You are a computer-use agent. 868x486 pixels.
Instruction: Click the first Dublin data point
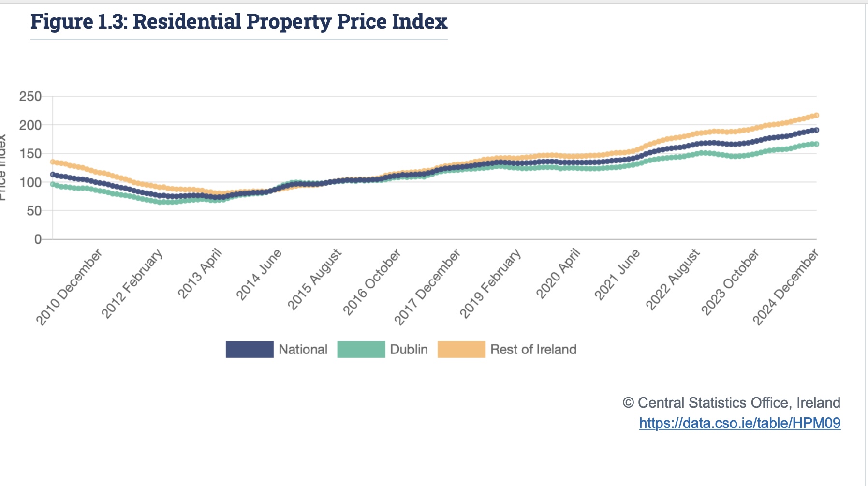53,184
